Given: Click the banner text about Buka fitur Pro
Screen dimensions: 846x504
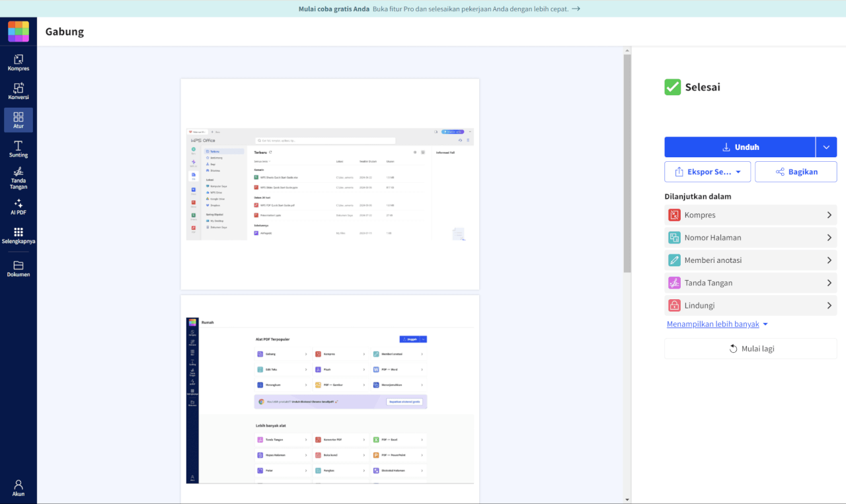Looking at the screenshot, I should pyautogui.click(x=471, y=9).
